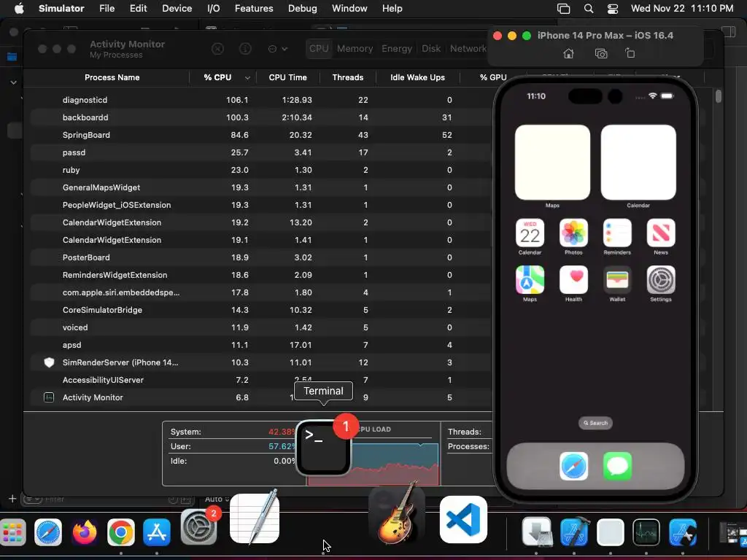Select the PosterBoard process
Viewport: 747px width, 560px height.
(x=261, y=257)
